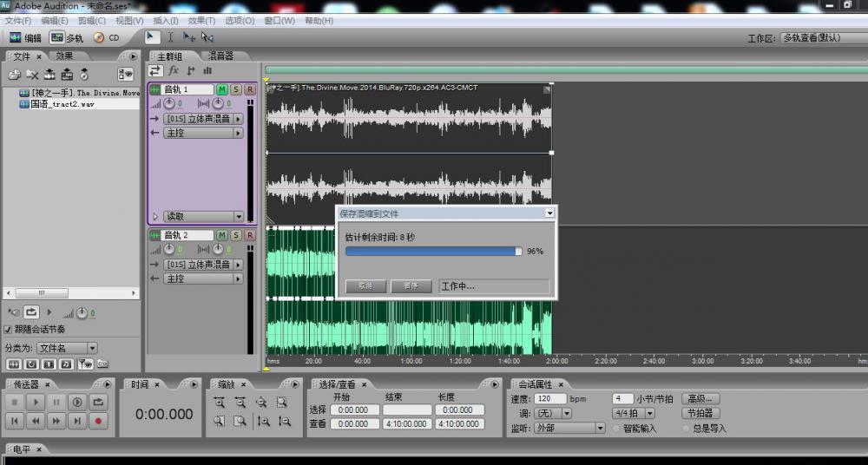This screenshot has height=465, width=868.
Task: Show the fx effects controls
Action: 174,70
